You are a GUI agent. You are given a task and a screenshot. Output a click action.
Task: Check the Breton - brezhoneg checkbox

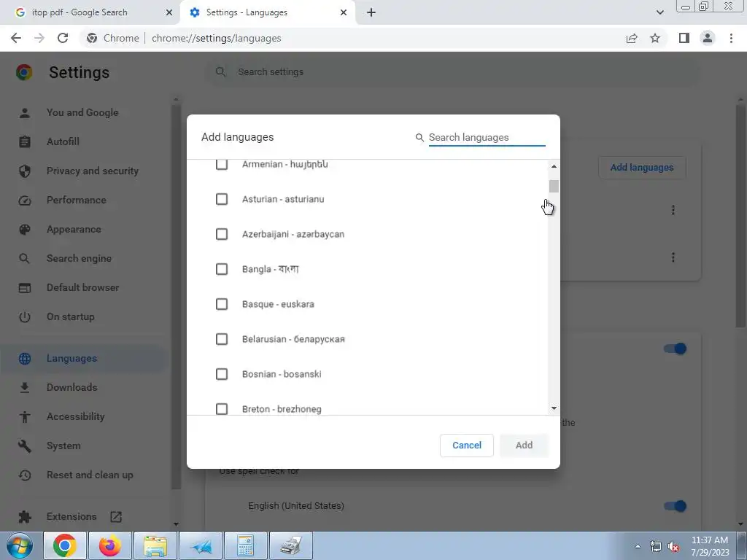222,409
